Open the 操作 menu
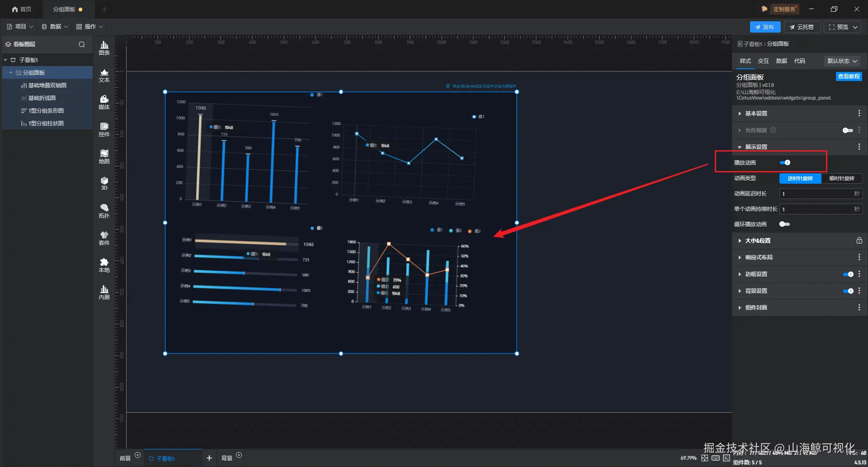Screen dimensions: 868x467 coord(90,27)
